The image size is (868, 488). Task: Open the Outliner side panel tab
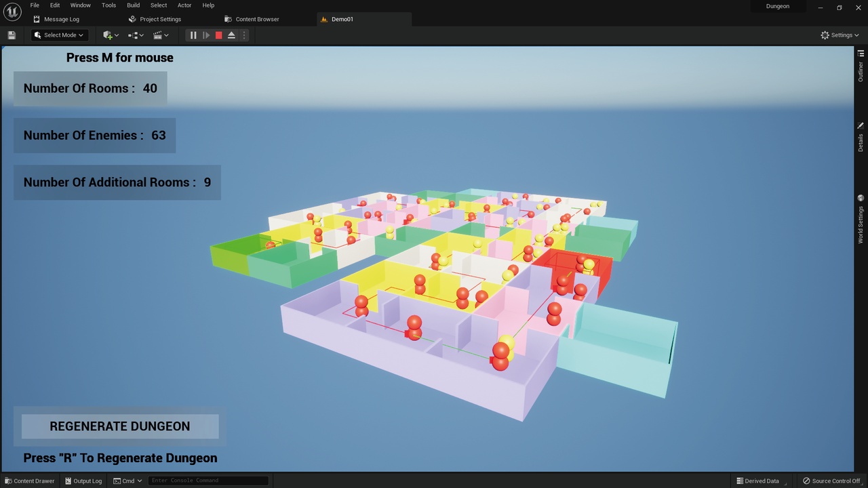861,66
